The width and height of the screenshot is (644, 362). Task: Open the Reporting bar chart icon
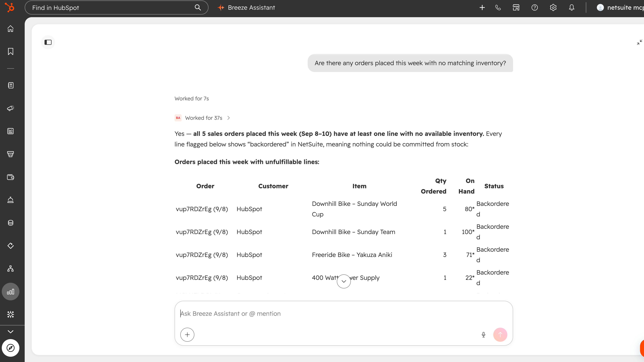pyautogui.click(x=11, y=292)
